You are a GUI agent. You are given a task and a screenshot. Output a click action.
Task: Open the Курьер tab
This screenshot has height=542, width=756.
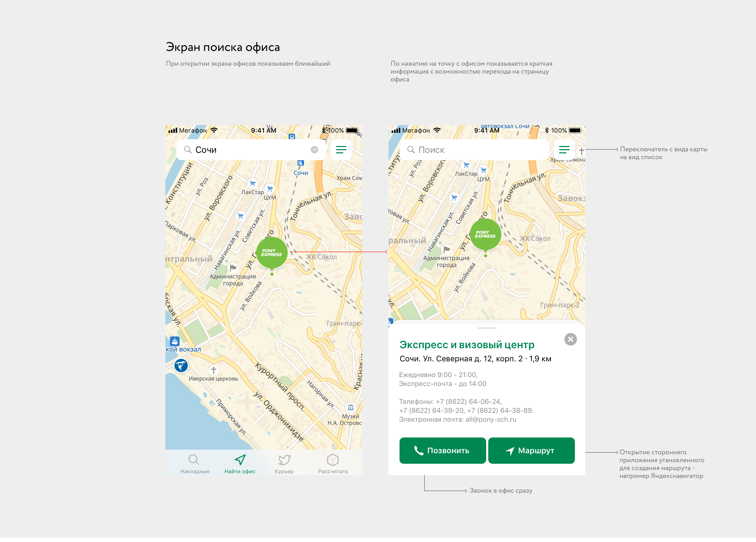[x=284, y=464]
